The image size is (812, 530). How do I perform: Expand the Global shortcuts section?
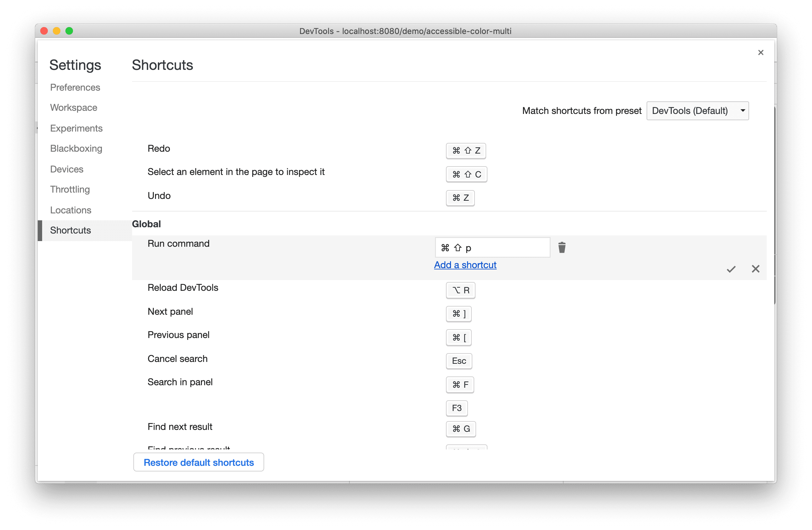(x=146, y=223)
